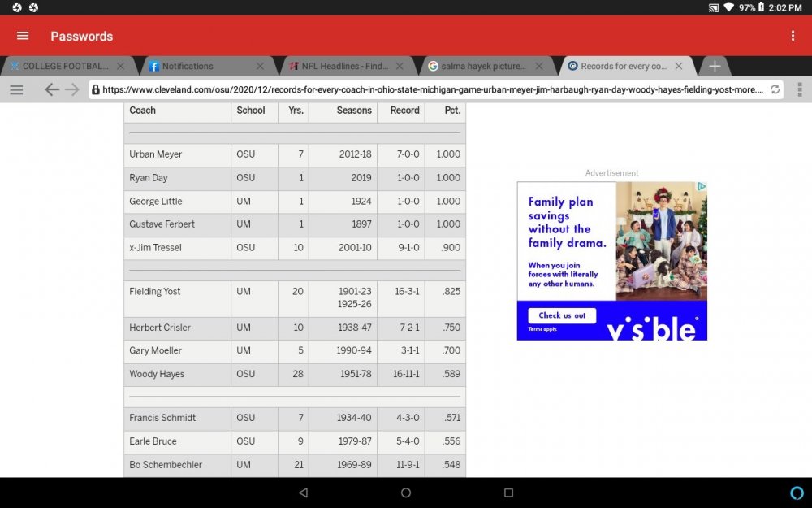Close the salma hayek picture tab
Image resolution: width=812 pixels, height=508 pixels.
[539, 66]
